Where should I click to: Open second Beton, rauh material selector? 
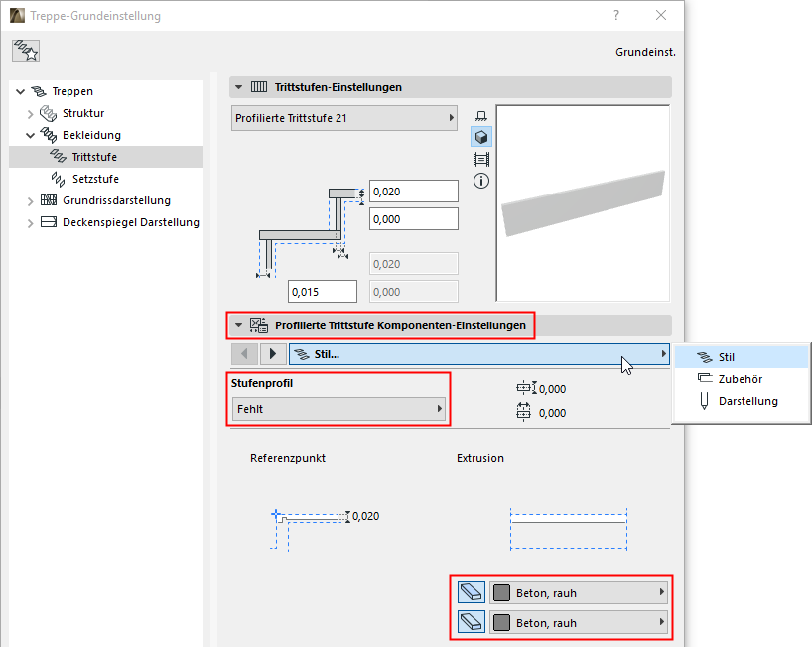click(x=579, y=621)
